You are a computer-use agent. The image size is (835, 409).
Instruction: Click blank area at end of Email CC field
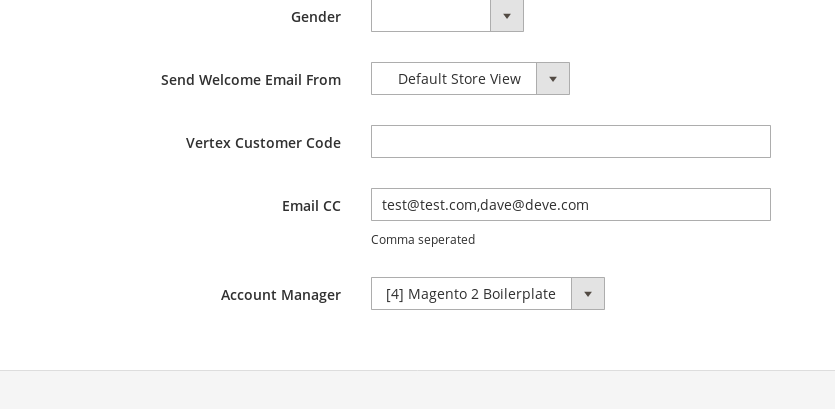(x=679, y=204)
